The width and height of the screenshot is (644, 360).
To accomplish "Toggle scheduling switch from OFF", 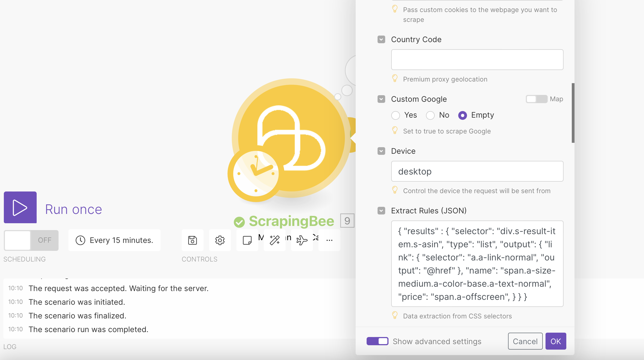I will (31, 240).
